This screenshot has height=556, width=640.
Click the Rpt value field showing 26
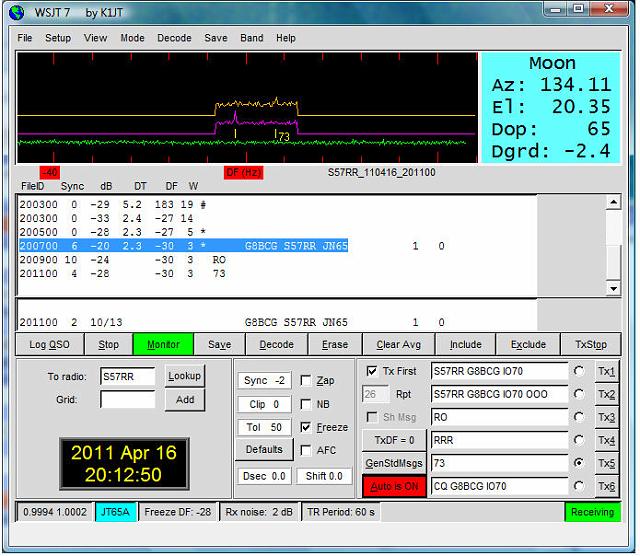(x=375, y=394)
